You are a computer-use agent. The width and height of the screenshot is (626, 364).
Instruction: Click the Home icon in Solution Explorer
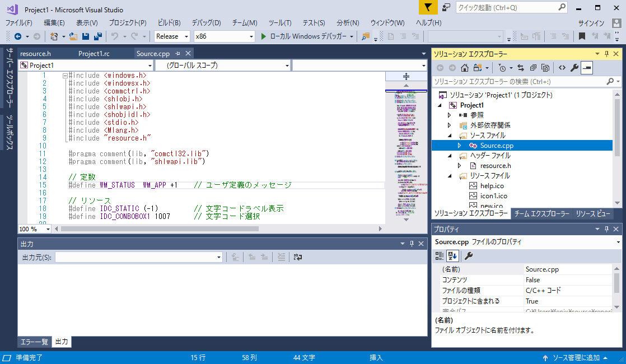click(464, 68)
